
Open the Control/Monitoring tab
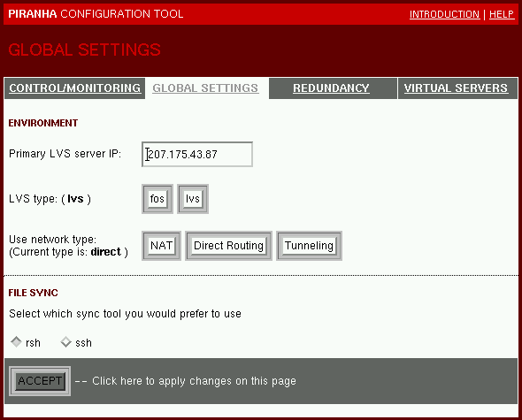click(x=74, y=88)
